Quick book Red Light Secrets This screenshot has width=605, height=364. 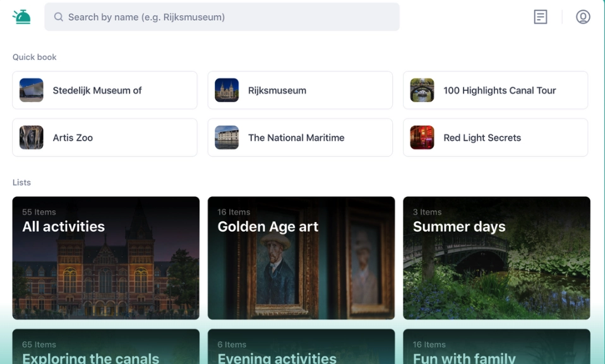(495, 138)
